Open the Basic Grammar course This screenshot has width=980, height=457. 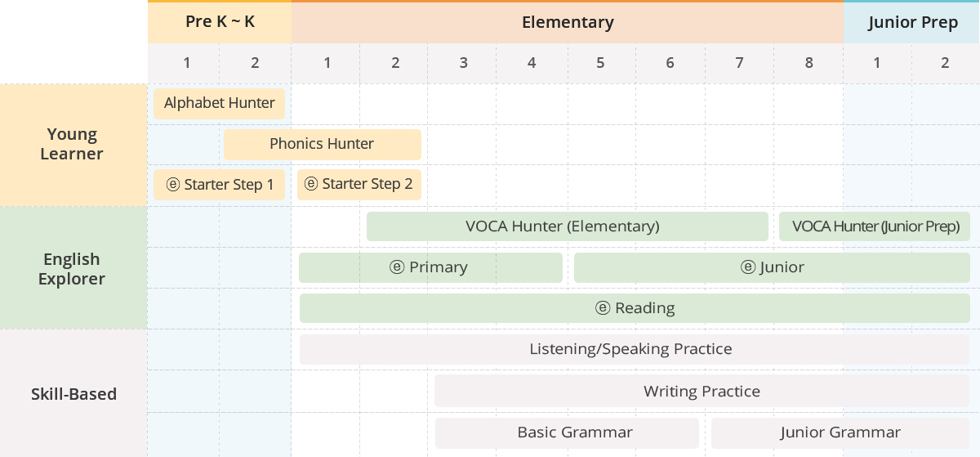tap(567, 432)
